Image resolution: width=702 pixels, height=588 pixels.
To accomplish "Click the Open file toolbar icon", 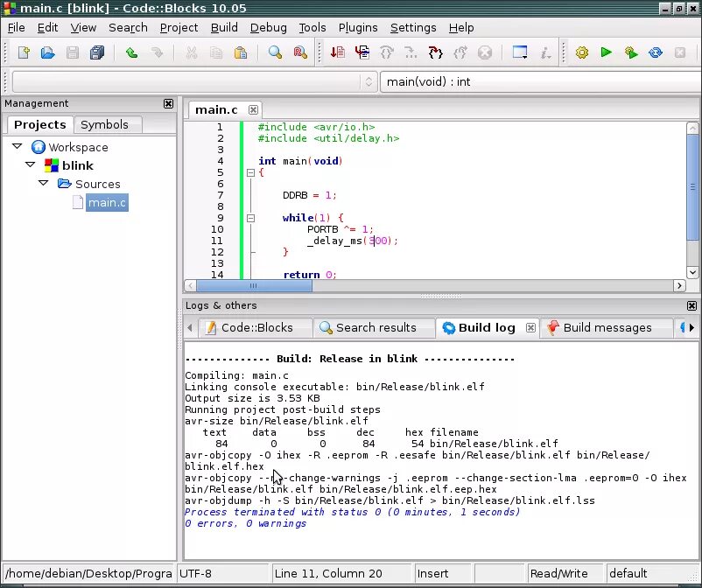I will point(48,52).
